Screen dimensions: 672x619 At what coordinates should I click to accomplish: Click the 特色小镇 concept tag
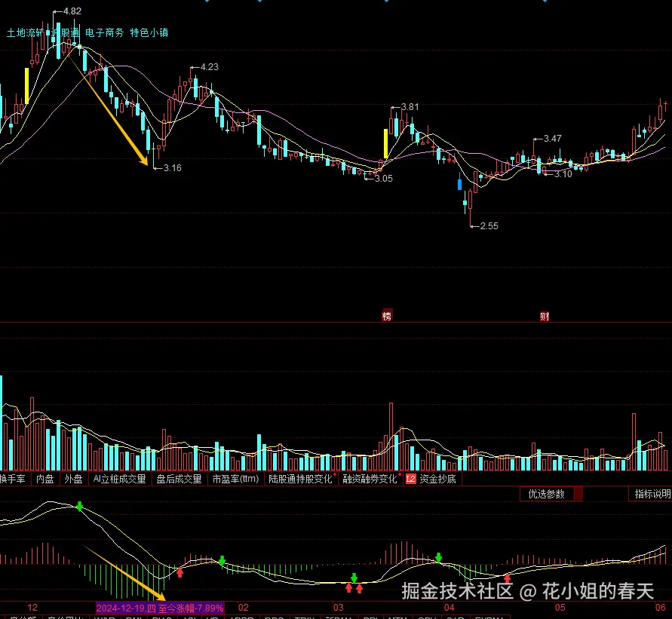tap(149, 32)
